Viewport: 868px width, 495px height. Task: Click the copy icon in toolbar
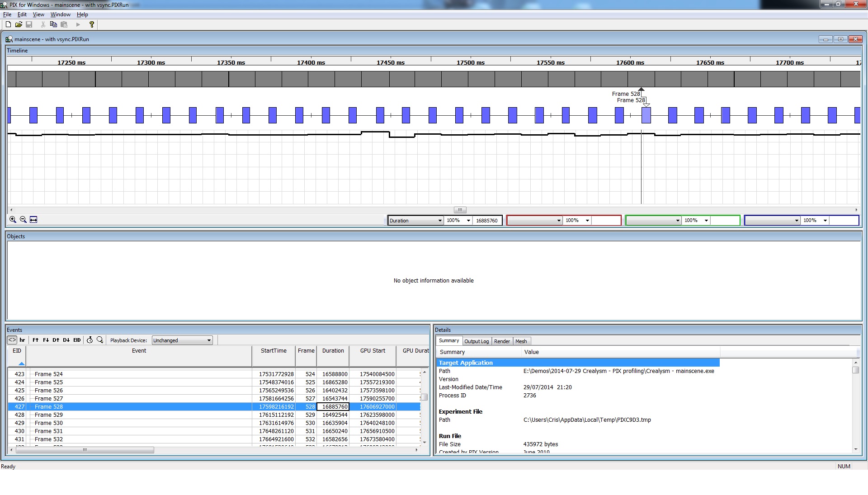[x=53, y=24]
